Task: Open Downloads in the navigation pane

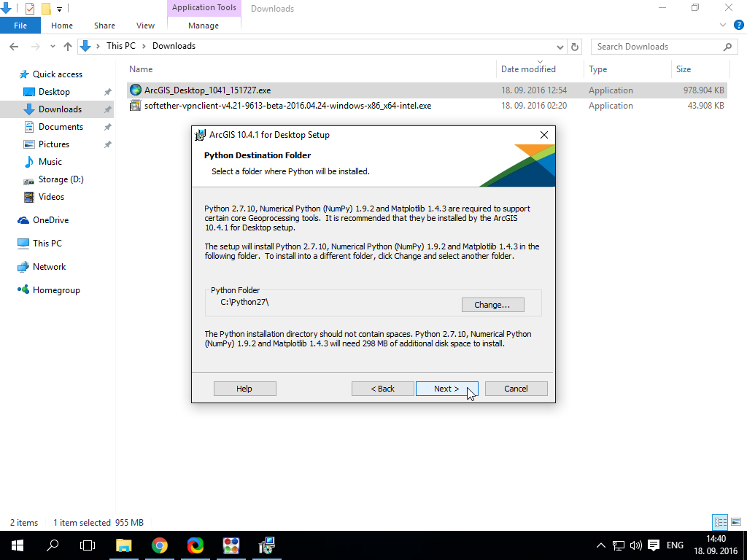Action: coord(60,109)
